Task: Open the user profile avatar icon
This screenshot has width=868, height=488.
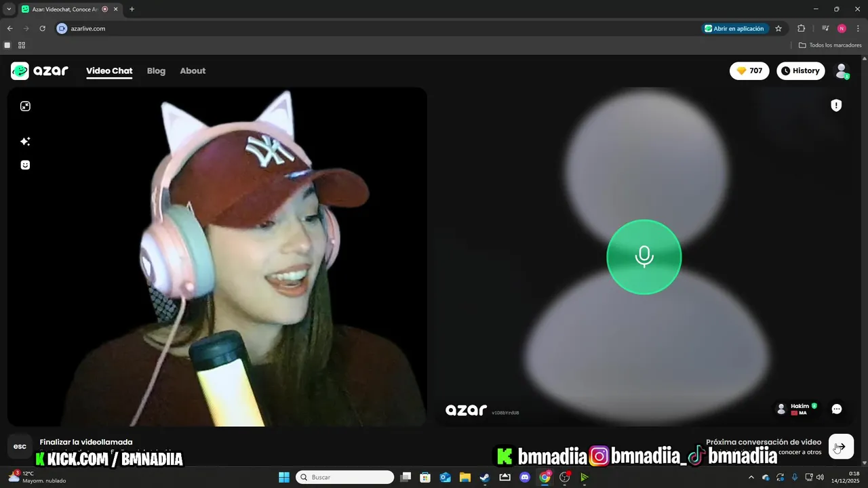Action: coord(842,70)
